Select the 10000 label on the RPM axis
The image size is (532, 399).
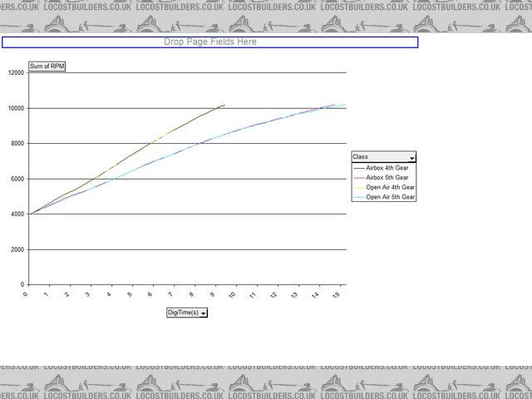17,108
